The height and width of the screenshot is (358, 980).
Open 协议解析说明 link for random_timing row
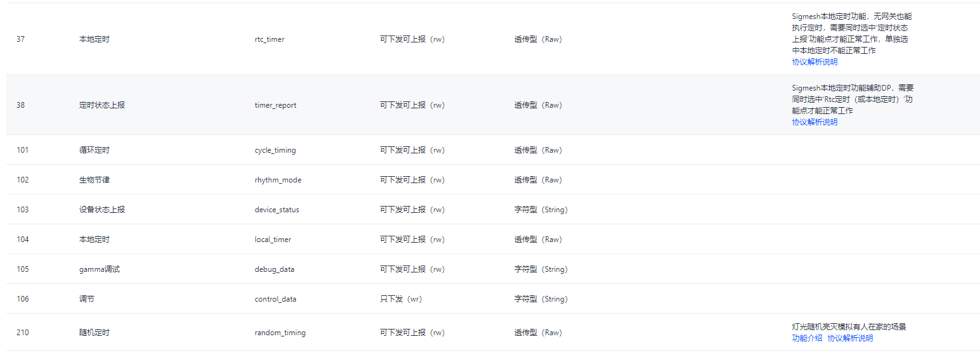pos(850,338)
